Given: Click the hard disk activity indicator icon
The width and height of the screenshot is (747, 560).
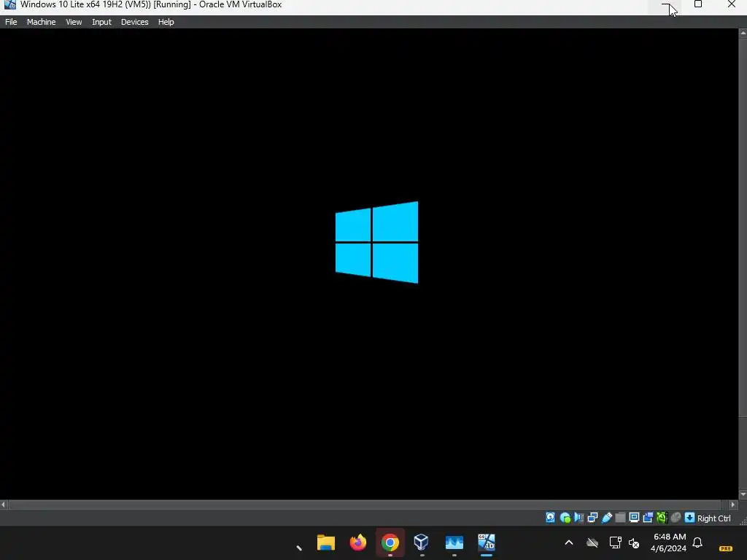Looking at the screenshot, I should pyautogui.click(x=550, y=518).
